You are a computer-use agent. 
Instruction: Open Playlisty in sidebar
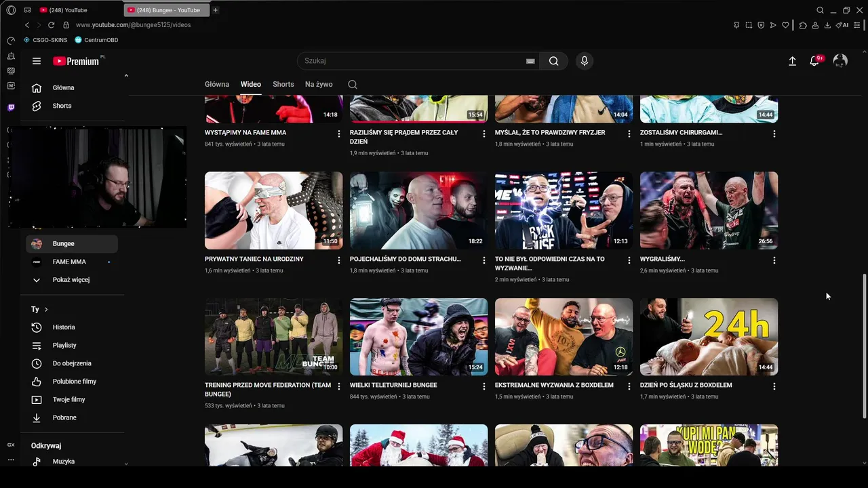pos(72,346)
